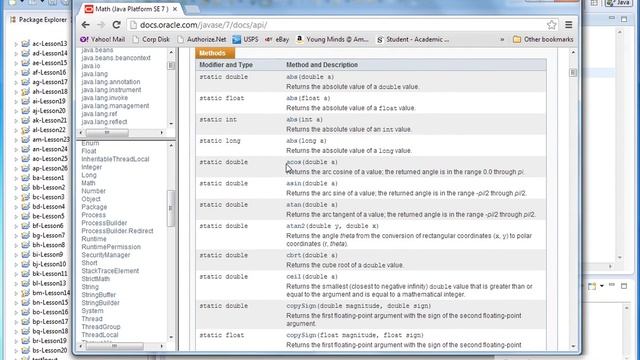The image size is (640, 360).
Task: Go forward in the browser
Action: click(x=101, y=25)
